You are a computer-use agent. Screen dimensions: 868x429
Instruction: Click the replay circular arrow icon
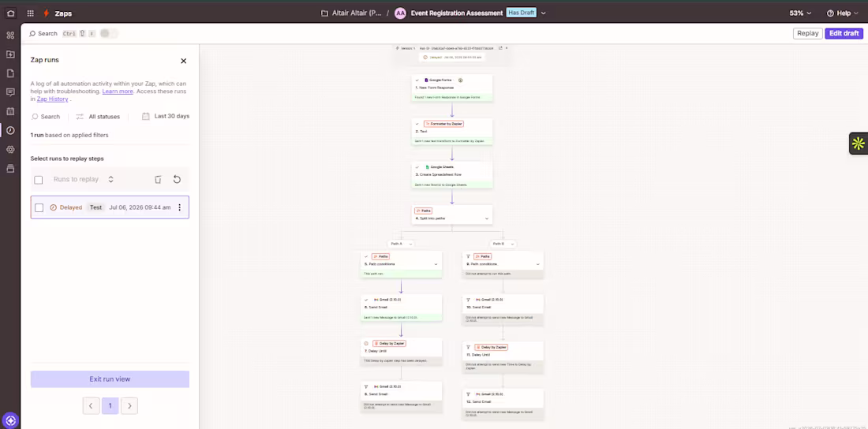pos(177,179)
